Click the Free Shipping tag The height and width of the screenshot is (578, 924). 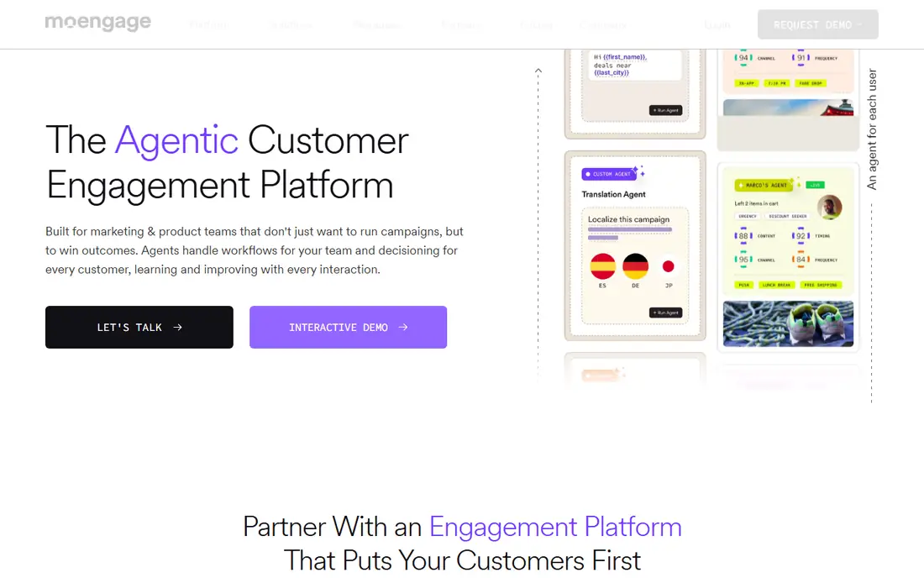(x=821, y=285)
